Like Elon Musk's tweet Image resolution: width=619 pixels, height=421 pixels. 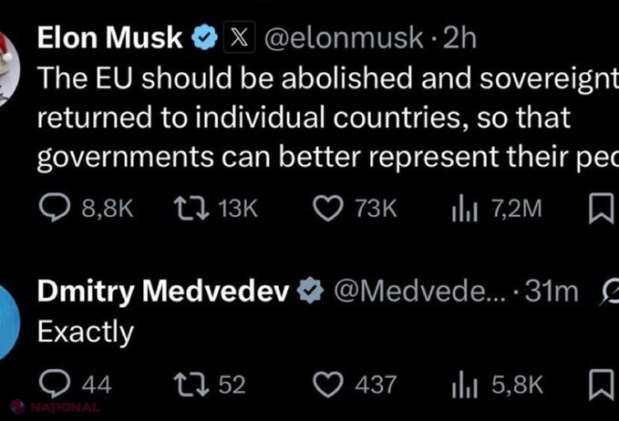(329, 209)
